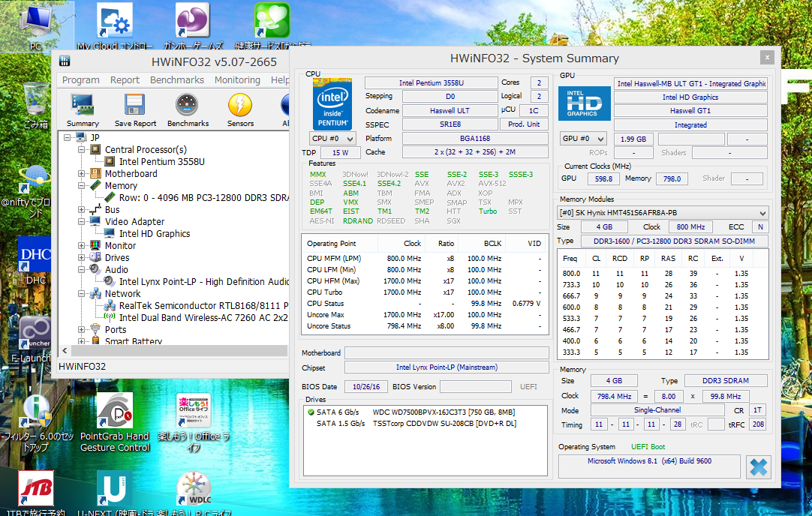Open the ガンホーゲームズ desktop icon

(193, 26)
